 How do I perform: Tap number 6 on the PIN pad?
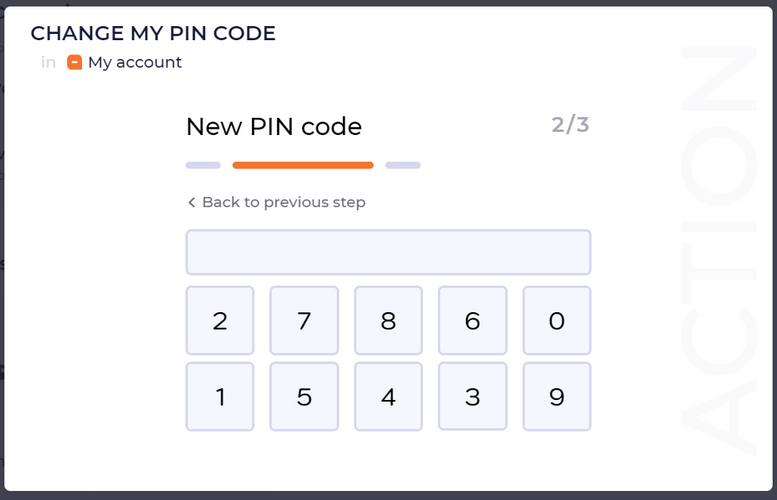pyautogui.click(x=473, y=321)
